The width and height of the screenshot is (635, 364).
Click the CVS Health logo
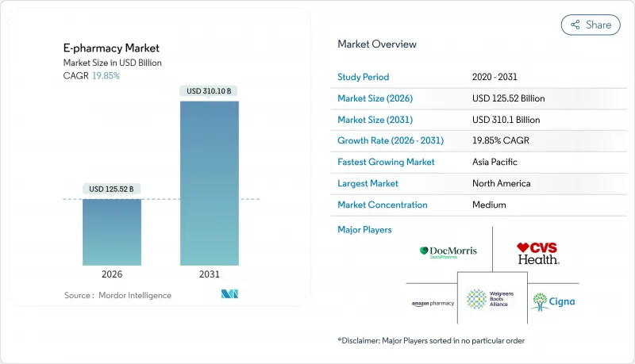(x=537, y=253)
